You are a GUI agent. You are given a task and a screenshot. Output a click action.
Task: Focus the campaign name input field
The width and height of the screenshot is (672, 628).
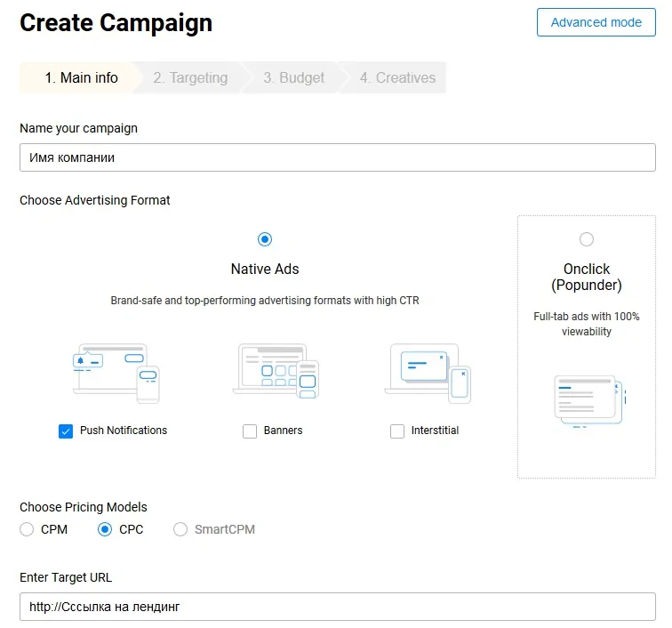tap(337, 157)
